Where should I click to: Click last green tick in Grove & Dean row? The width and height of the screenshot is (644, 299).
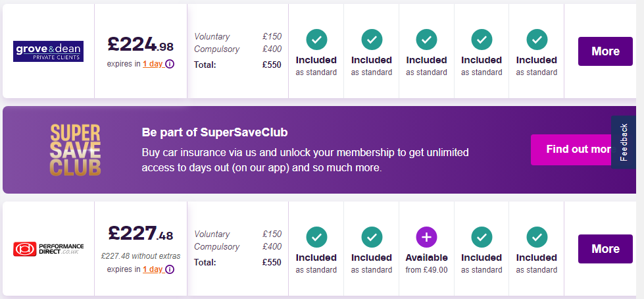tap(537, 40)
